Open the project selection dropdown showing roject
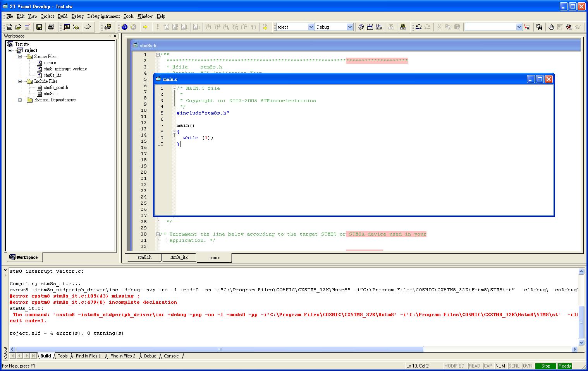The width and height of the screenshot is (588, 371). (x=311, y=27)
